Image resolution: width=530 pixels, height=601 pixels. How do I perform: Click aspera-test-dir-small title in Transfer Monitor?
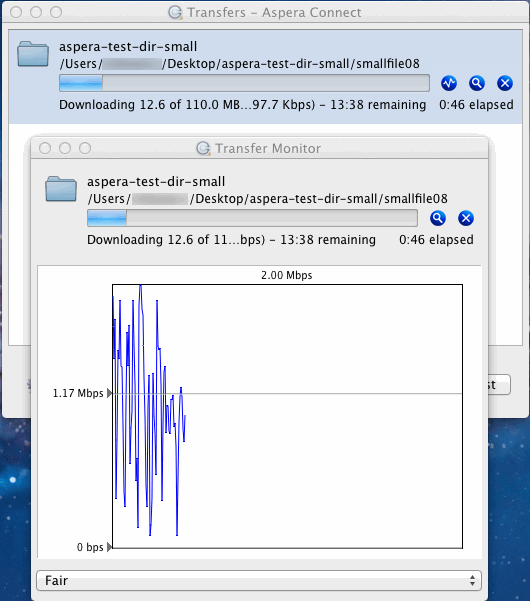click(x=156, y=182)
